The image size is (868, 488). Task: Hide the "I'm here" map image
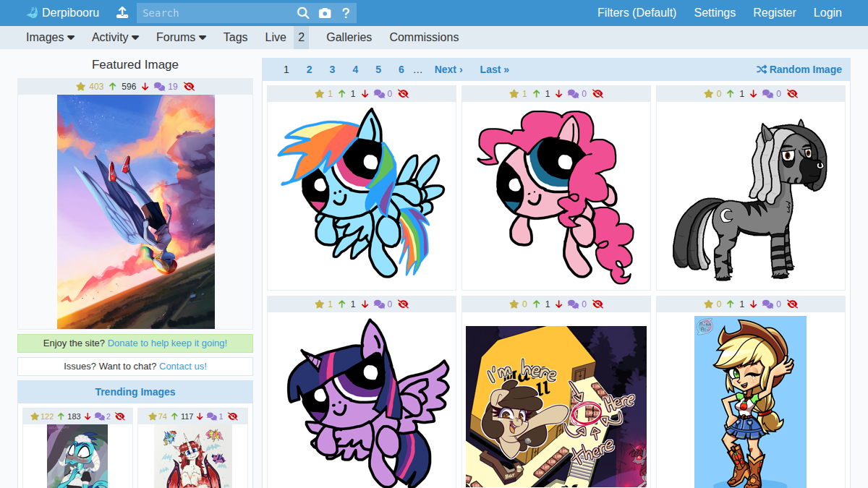click(x=597, y=304)
